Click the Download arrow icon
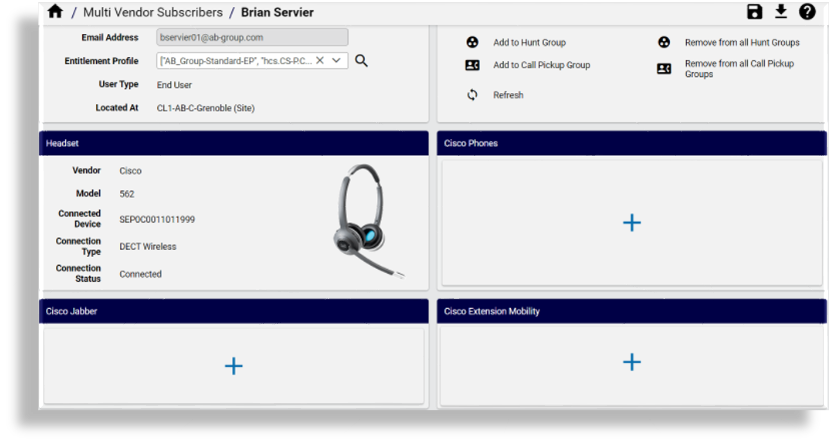 tap(781, 12)
